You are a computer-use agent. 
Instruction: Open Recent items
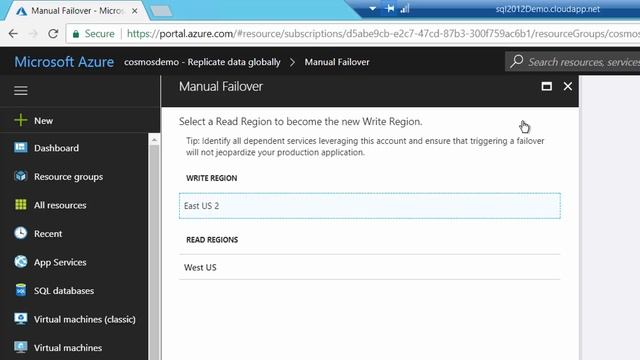[x=48, y=234]
